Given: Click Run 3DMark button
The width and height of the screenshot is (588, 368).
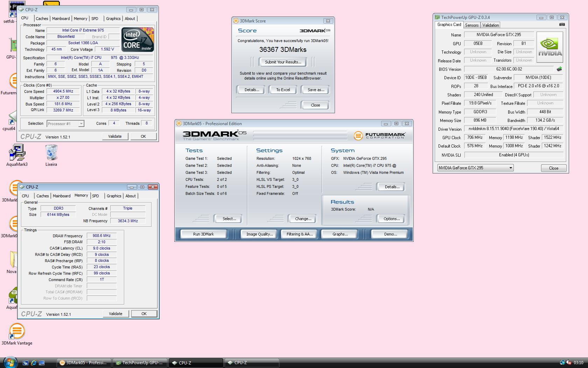Looking at the screenshot, I should [x=203, y=234].
